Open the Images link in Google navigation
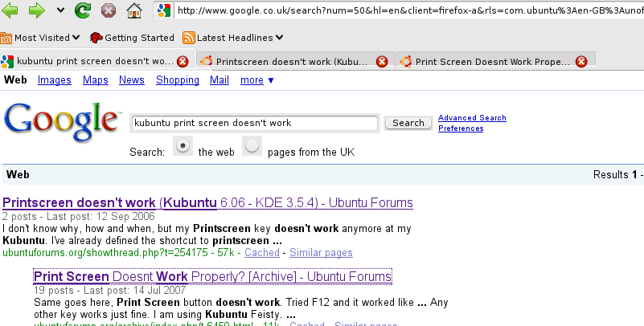The image size is (644, 326). [55, 80]
